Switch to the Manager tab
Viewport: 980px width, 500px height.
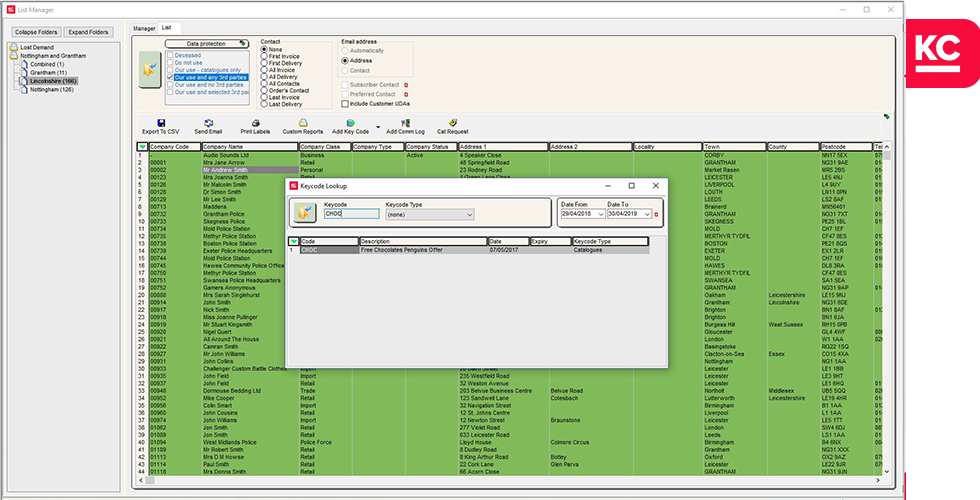coord(144,28)
